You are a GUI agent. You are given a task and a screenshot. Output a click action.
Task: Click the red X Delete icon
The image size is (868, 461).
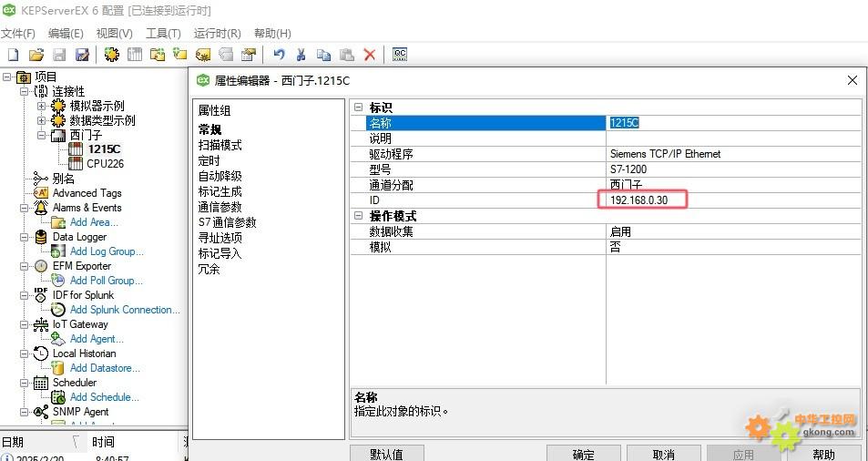pyautogui.click(x=370, y=55)
